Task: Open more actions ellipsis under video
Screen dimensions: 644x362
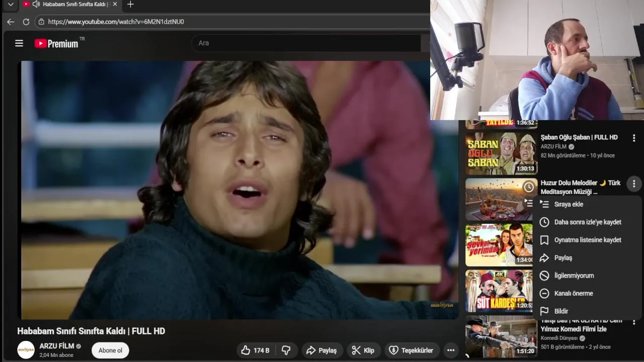Action: click(451, 350)
